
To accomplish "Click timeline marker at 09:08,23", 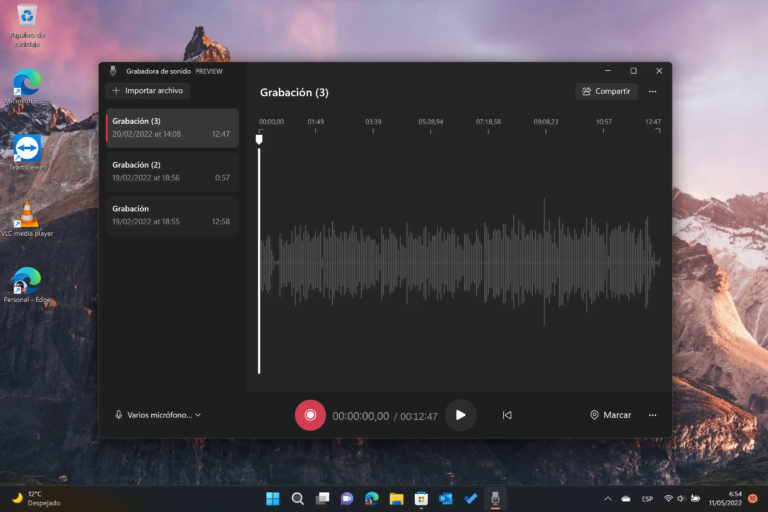I will (x=546, y=122).
